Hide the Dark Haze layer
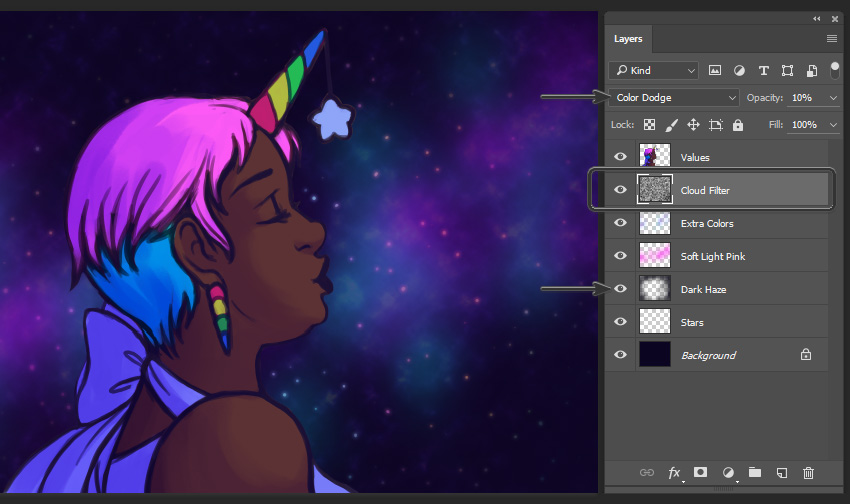850x504 pixels. pyautogui.click(x=620, y=289)
